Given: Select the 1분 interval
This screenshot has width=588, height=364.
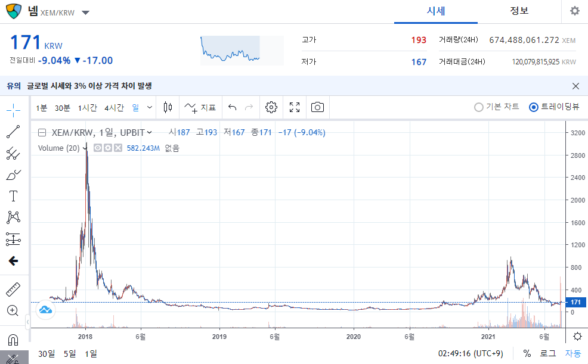Looking at the screenshot, I should click(41, 108).
